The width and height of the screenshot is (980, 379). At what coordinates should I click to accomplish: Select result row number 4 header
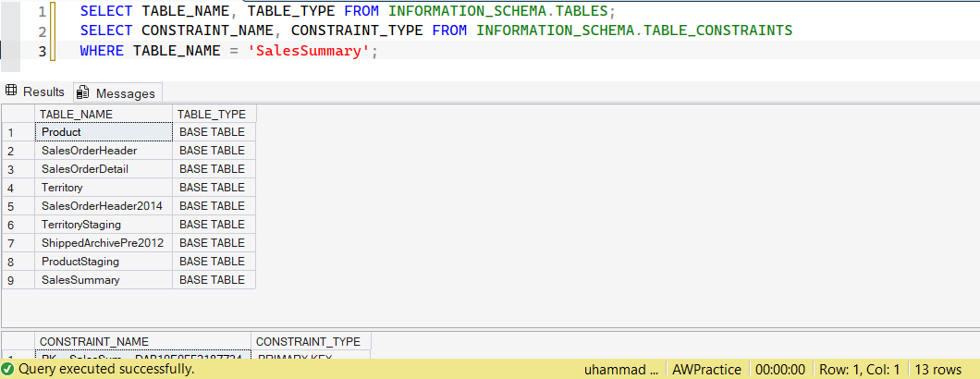18,187
